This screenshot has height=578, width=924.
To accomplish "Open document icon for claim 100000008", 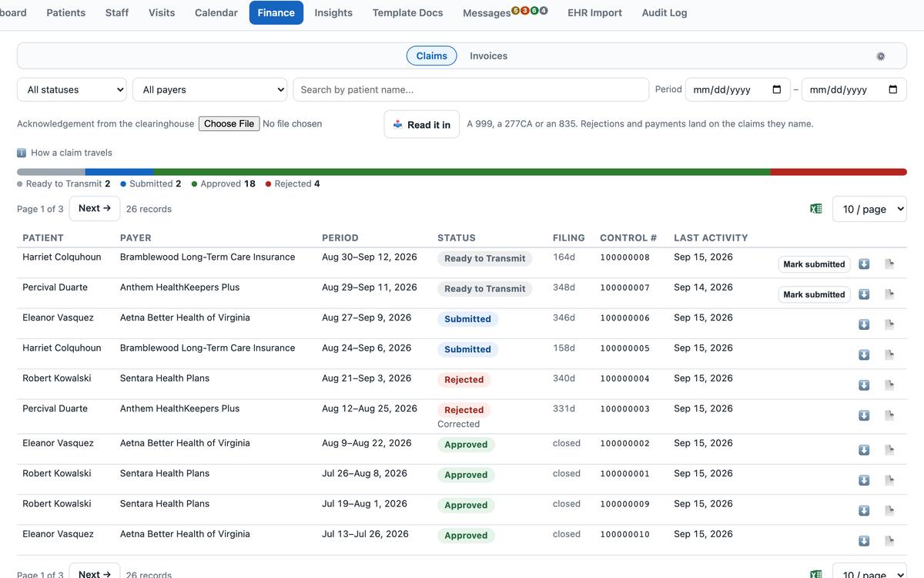I will tap(889, 264).
